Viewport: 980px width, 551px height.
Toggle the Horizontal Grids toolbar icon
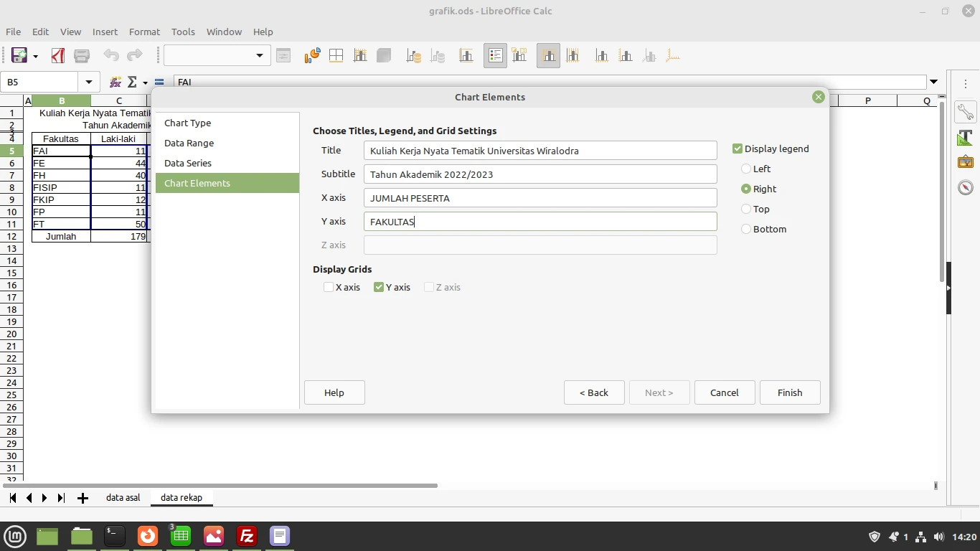(x=548, y=56)
